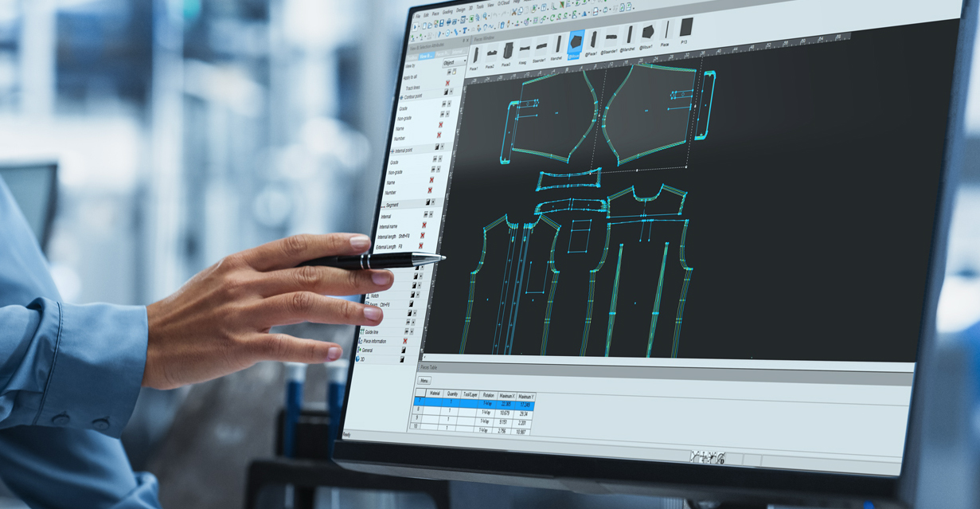The height and width of the screenshot is (509, 980).
Task: Select the Piece1 thumbnail
Action: (475, 56)
